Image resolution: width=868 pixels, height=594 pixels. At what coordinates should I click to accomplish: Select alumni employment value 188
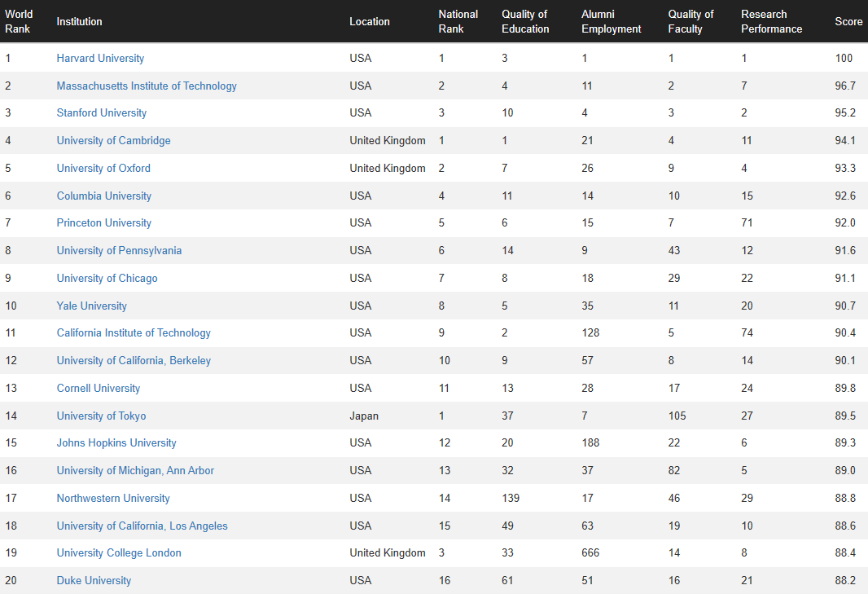[x=590, y=442]
